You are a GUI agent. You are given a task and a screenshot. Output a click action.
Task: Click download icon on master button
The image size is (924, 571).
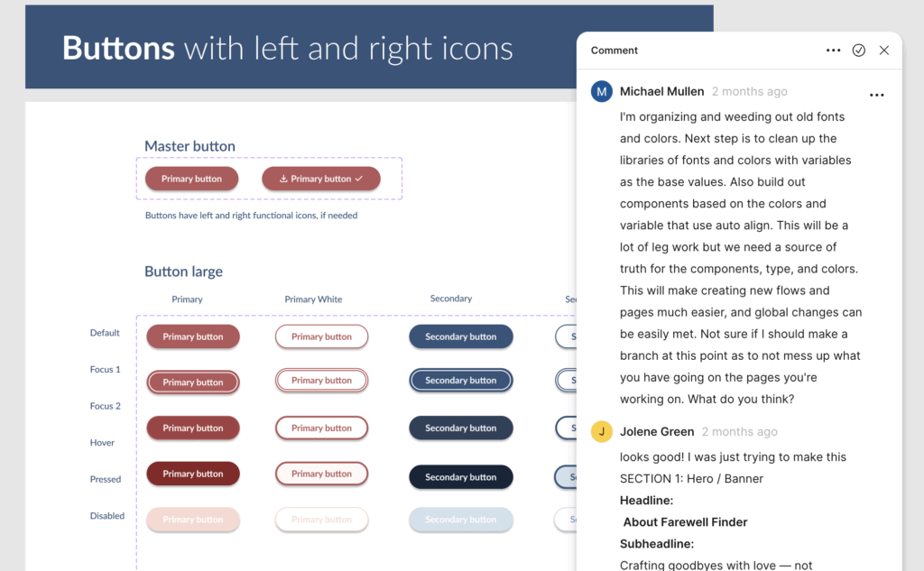[x=283, y=179]
